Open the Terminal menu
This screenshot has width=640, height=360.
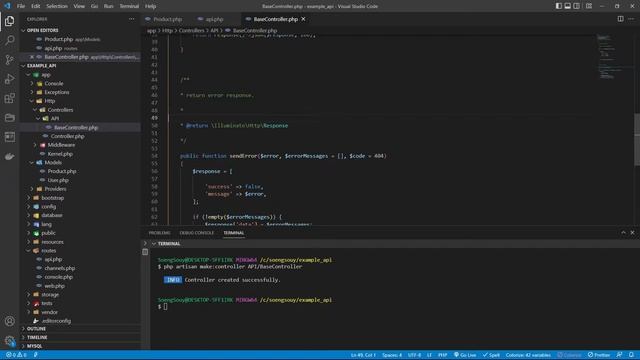coord(129,6)
